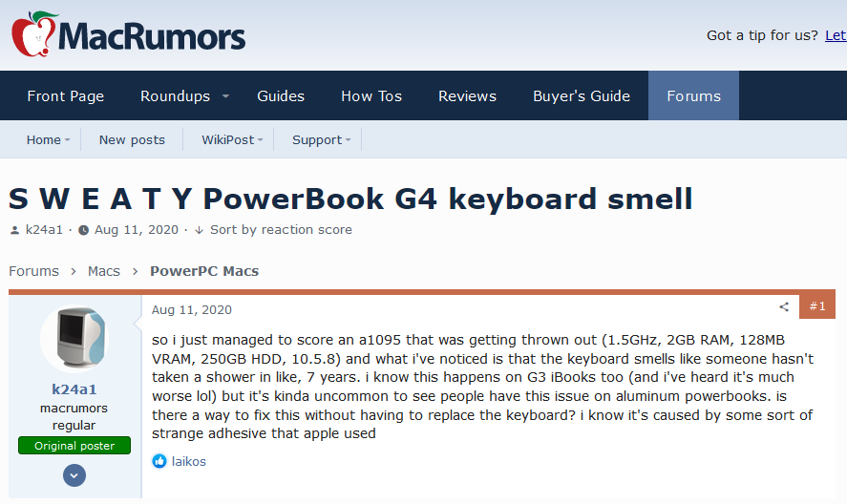Click the thumbs-up like icon
847x504 pixels.
159,461
